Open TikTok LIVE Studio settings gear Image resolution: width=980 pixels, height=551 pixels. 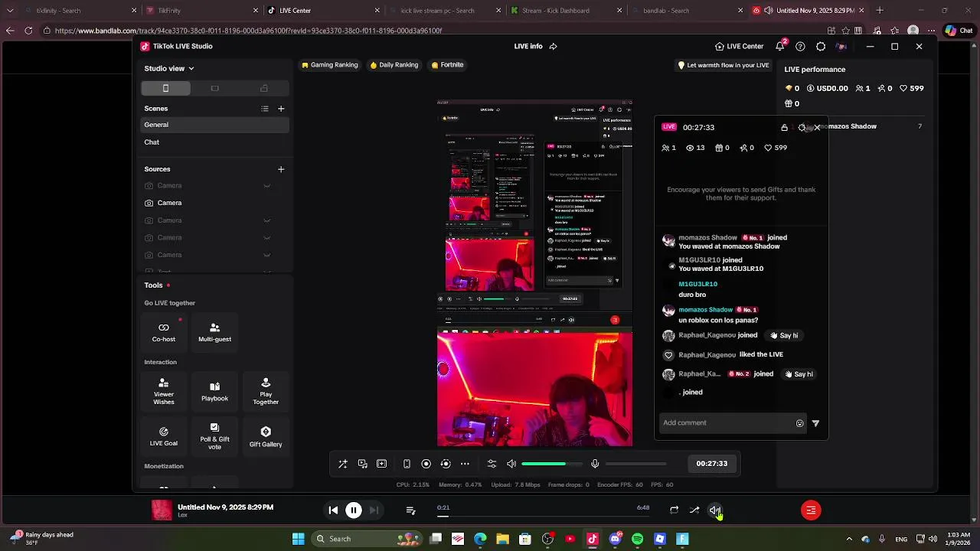pyautogui.click(x=821, y=47)
